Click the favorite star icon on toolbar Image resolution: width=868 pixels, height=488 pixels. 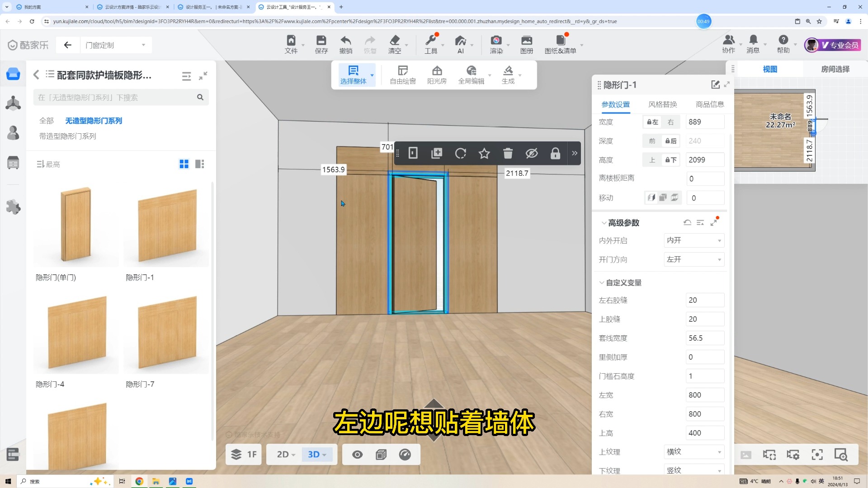pyautogui.click(x=484, y=153)
